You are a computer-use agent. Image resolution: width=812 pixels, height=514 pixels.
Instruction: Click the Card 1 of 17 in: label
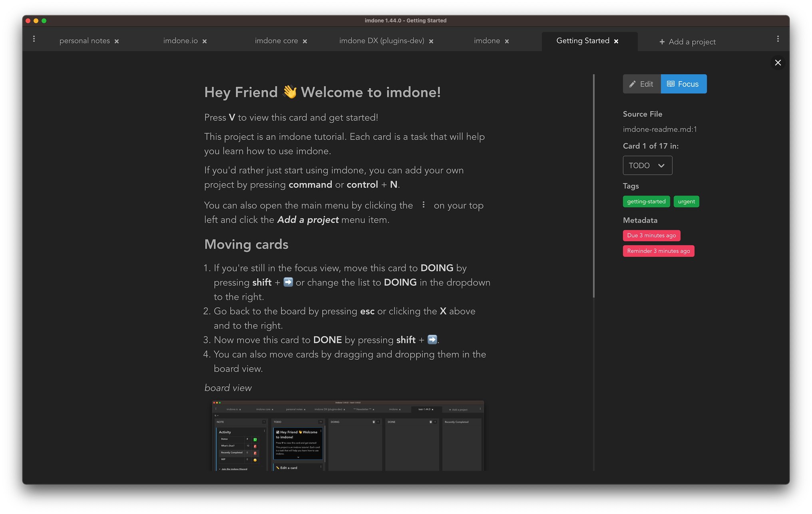[x=651, y=146]
